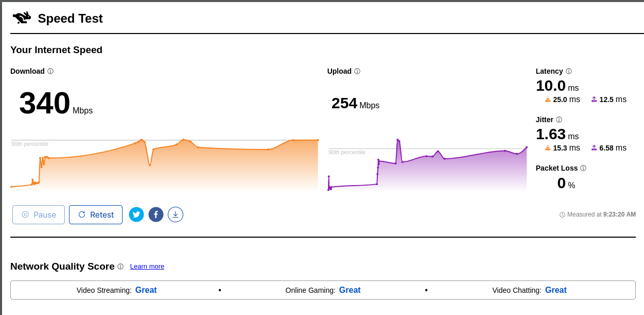644x315 pixels.
Task: Share results on Facebook
Action: click(x=156, y=214)
